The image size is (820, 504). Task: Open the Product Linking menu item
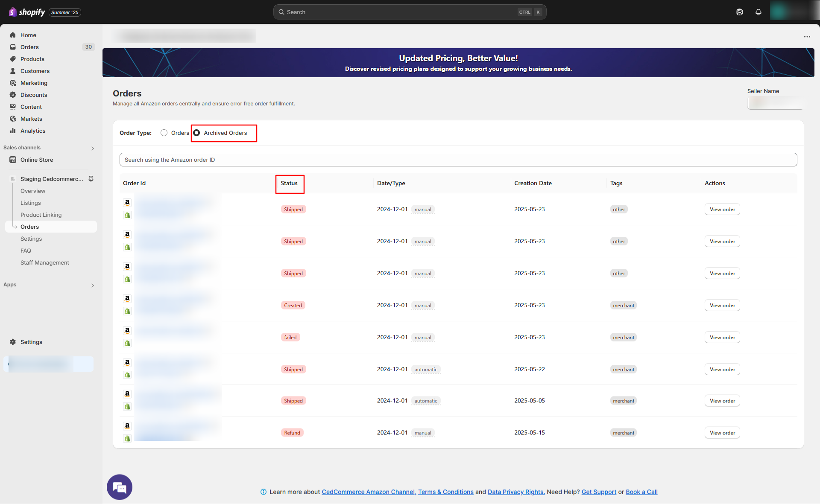41,215
